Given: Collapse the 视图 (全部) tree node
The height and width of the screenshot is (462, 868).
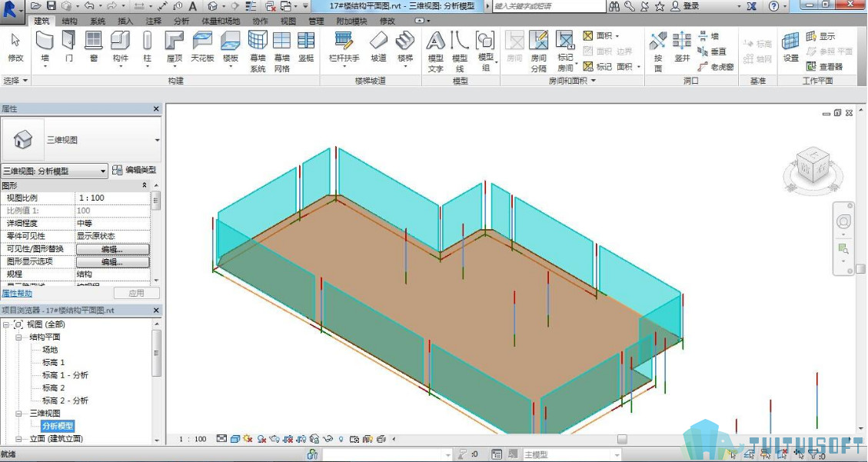Looking at the screenshot, I should coord(6,324).
